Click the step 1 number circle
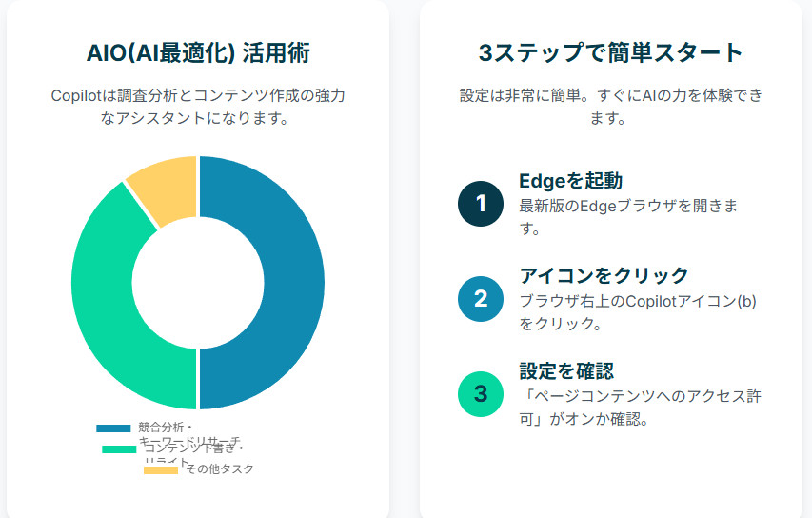 tap(481, 204)
